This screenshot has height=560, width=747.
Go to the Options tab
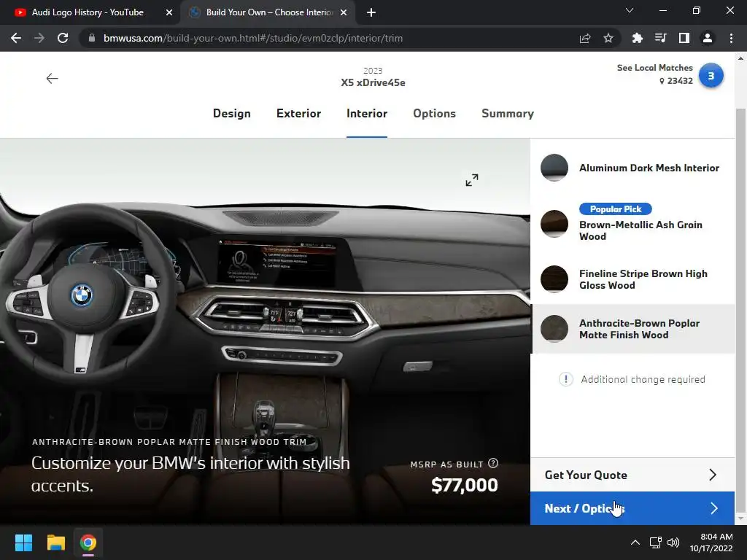coord(435,113)
